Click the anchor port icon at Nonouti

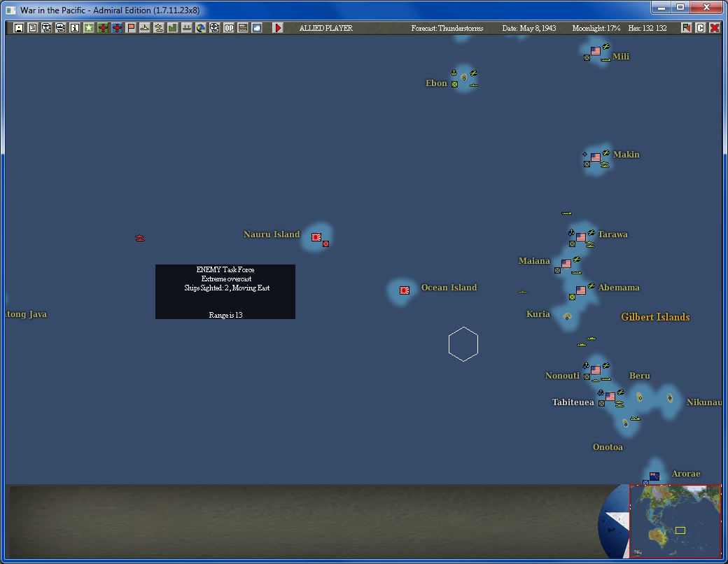point(586,365)
